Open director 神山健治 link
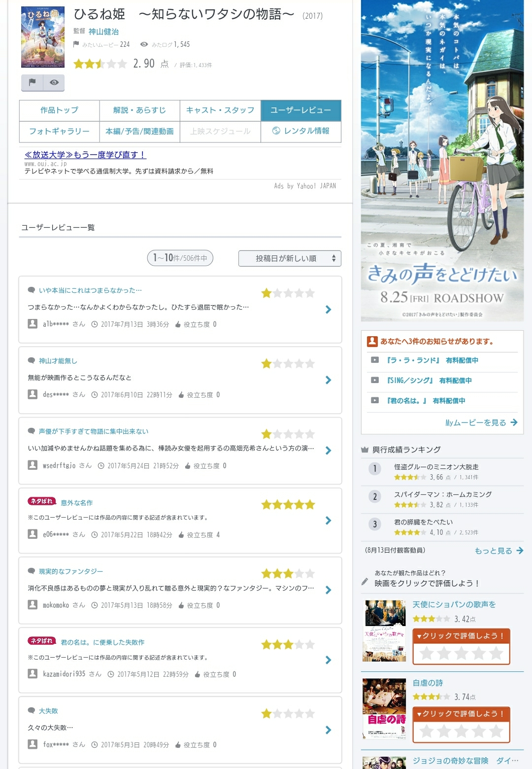Image resolution: width=532 pixels, height=769 pixels. [x=103, y=32]
